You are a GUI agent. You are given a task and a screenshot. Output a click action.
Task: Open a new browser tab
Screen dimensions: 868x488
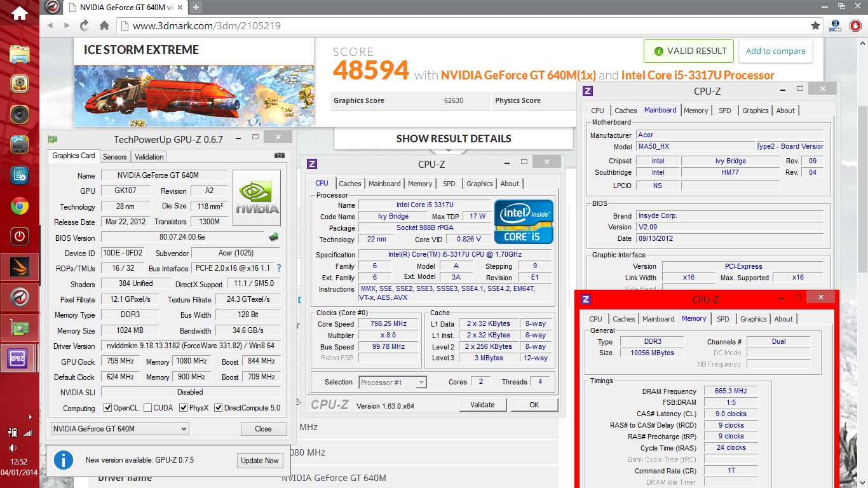[x=196, y=8]
